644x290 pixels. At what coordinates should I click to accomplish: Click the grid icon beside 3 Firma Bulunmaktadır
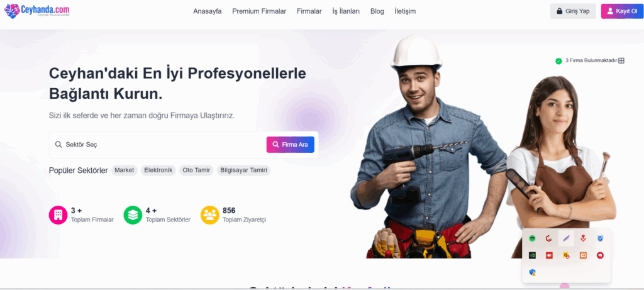coord(621,60)
